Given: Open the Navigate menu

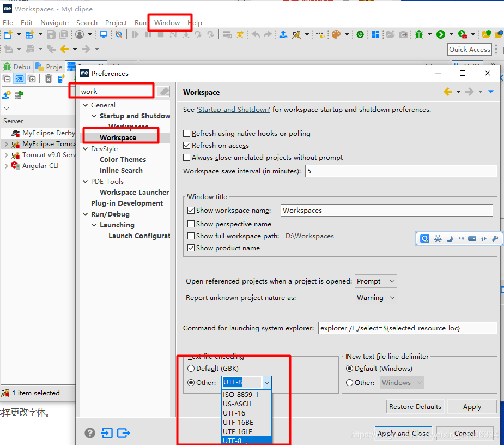Looking at the screenshot, I should point(54,23).
